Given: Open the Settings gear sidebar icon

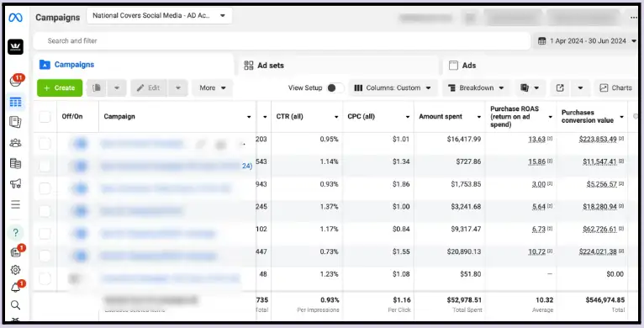Looking at the screenshot, I should tap(16, 270).
